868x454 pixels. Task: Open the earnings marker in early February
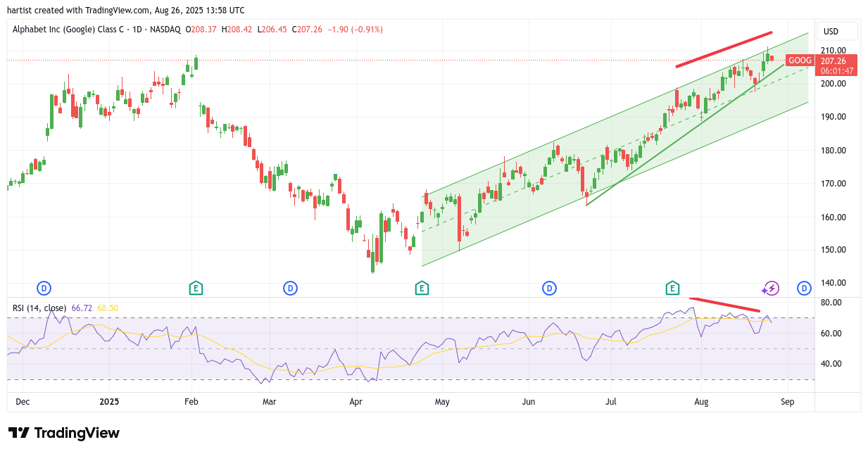pyautogui.click(x=196, y=287)
